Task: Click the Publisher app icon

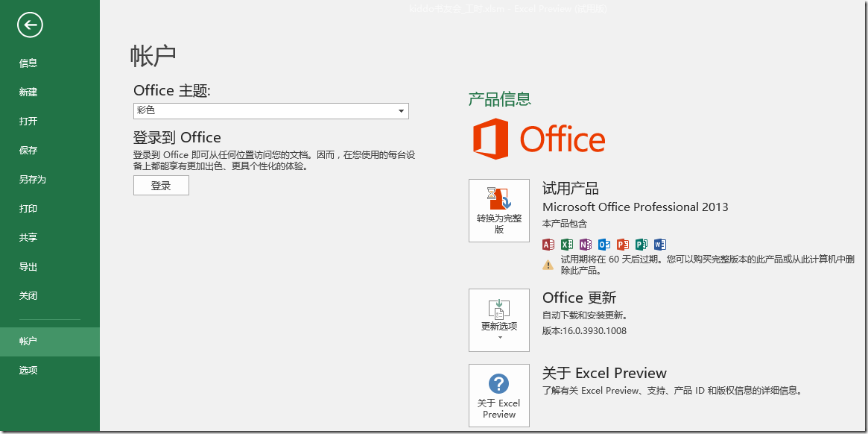Action: click(x=642, y=245)
